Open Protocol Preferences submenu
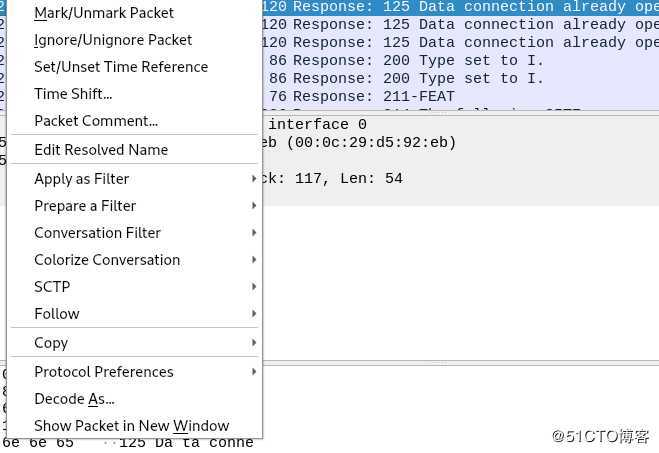659x453 pixels. pos(104,372)
